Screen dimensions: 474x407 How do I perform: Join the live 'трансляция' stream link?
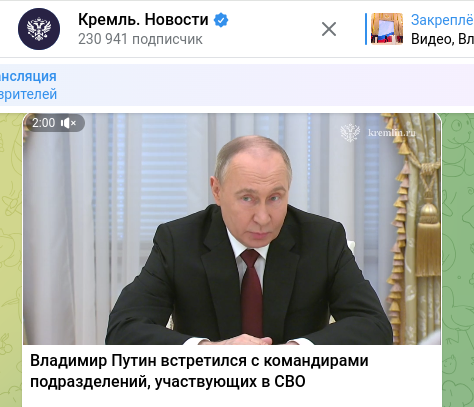pyautogui.click(x=28, y=76)
